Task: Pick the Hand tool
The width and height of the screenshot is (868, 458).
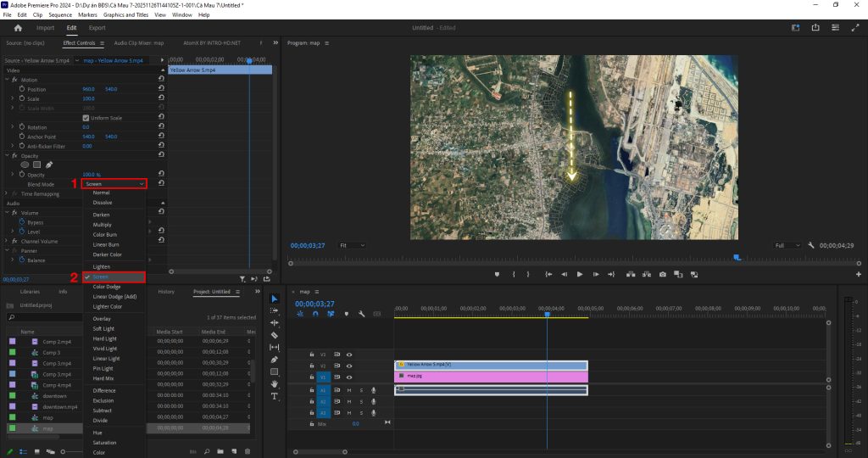Action: click(275, 383)
